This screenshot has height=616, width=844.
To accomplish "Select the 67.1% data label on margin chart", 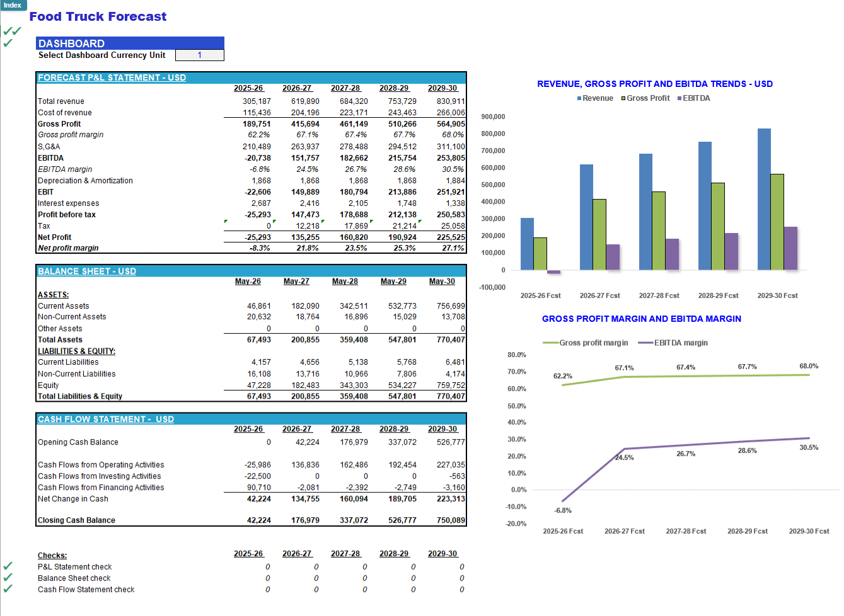I will coord(625,368).
